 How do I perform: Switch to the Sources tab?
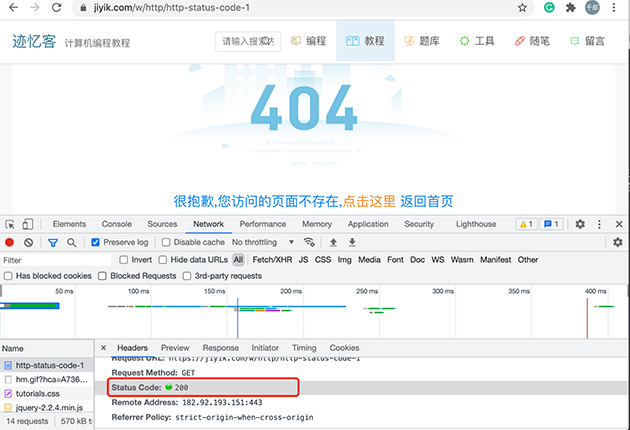click(x=162, y=224)
